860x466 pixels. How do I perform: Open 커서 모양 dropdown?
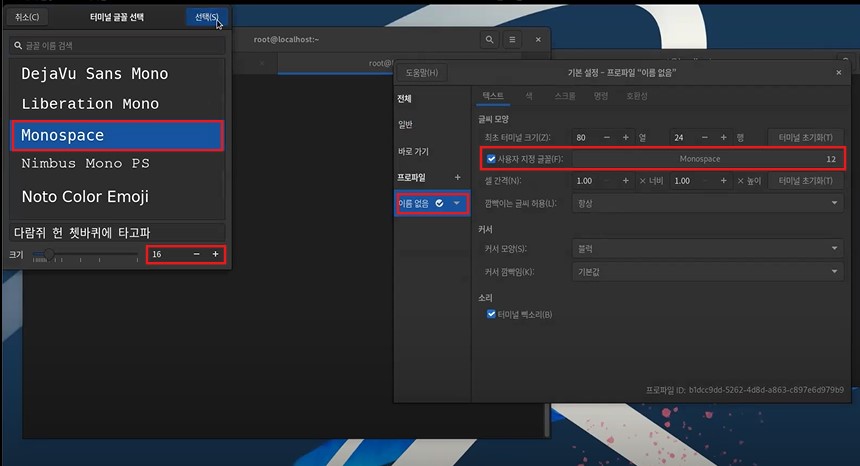707,249
